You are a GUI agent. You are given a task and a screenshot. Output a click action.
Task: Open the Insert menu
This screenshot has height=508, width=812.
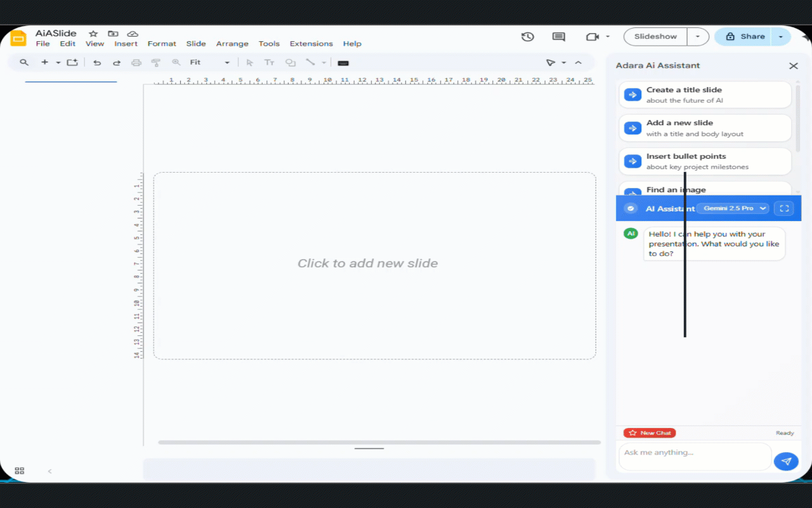click(126, 44)
